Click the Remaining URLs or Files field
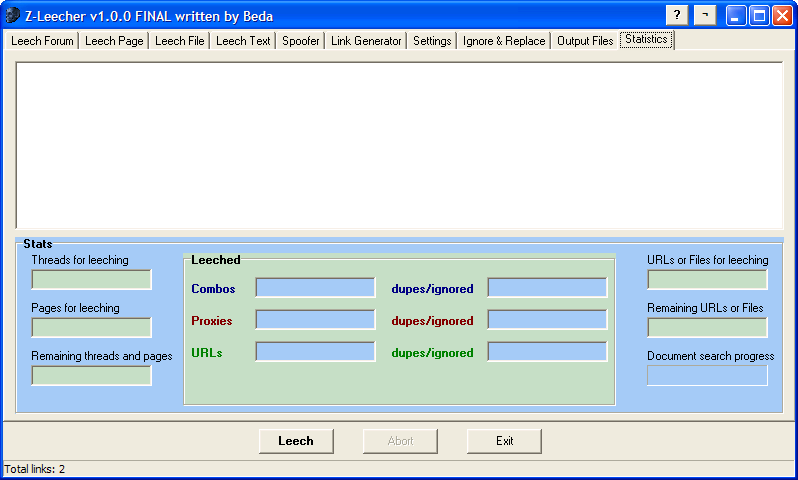This screenshot has height=480, width=798. click(707, 327)
